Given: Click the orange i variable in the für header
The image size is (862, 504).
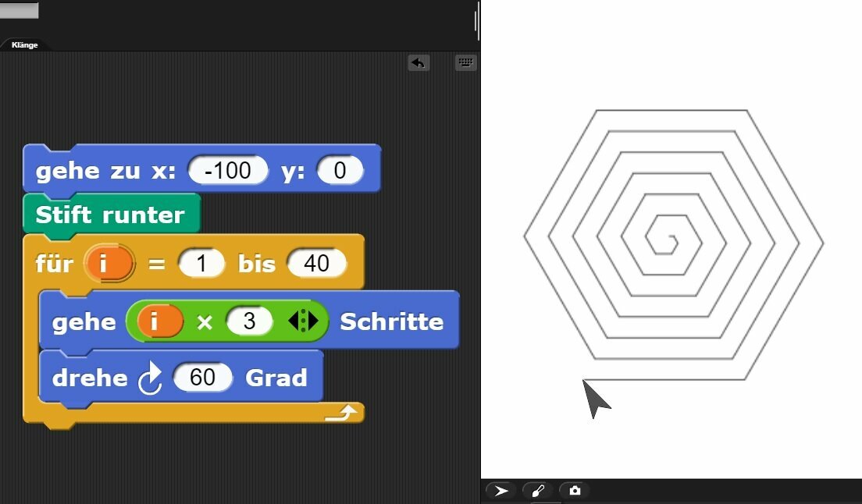Looking at the screenshot, I should 109,264.
